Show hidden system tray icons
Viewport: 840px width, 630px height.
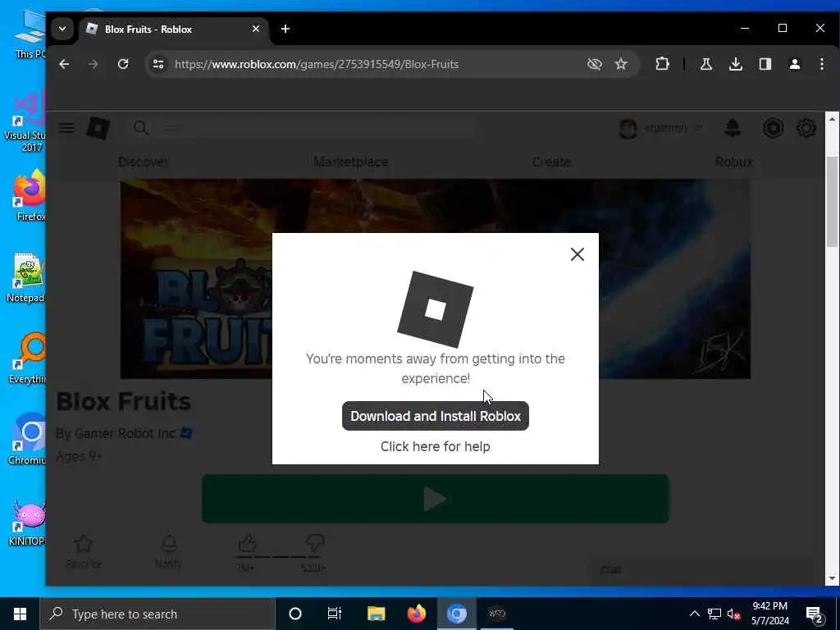click(x=694, y=614)
